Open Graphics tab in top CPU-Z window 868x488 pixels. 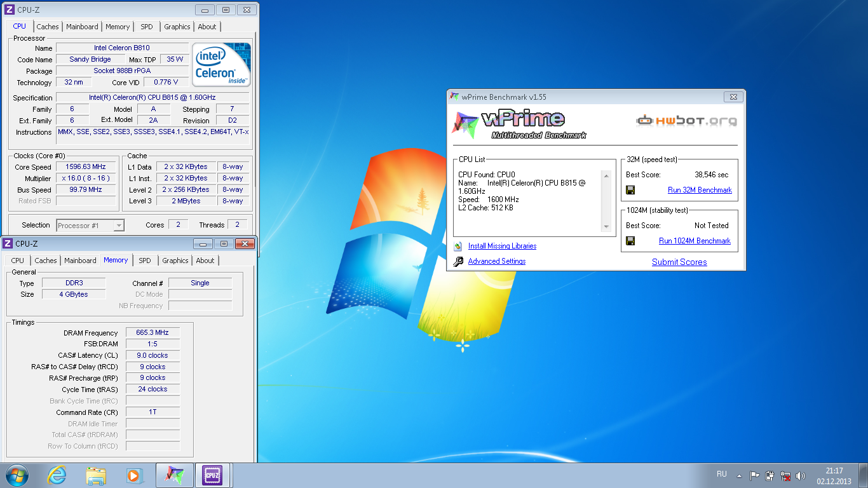pyautogui.click(x=177, y=27)
